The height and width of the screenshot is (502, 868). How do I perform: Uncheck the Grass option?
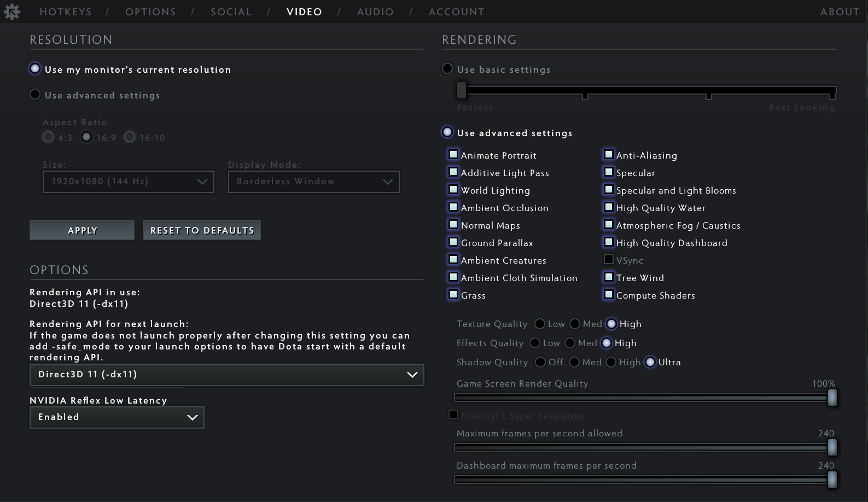[x=453, y=295]
